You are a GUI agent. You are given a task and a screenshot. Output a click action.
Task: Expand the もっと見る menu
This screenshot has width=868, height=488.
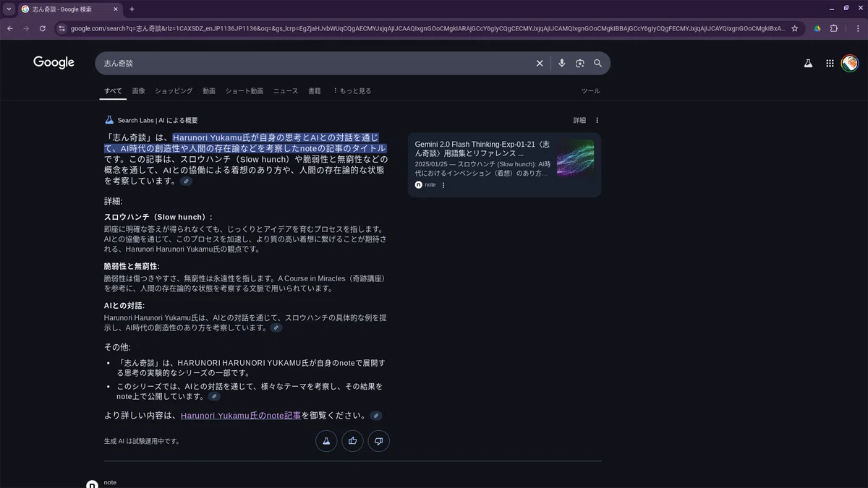coord(352,91)
